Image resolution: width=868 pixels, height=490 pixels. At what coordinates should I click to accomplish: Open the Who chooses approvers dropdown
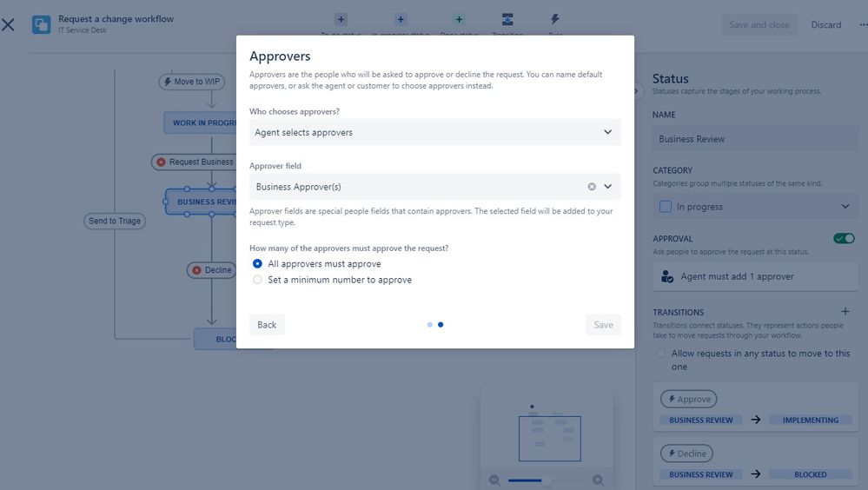pyautogui.click(x=435, y=132)
